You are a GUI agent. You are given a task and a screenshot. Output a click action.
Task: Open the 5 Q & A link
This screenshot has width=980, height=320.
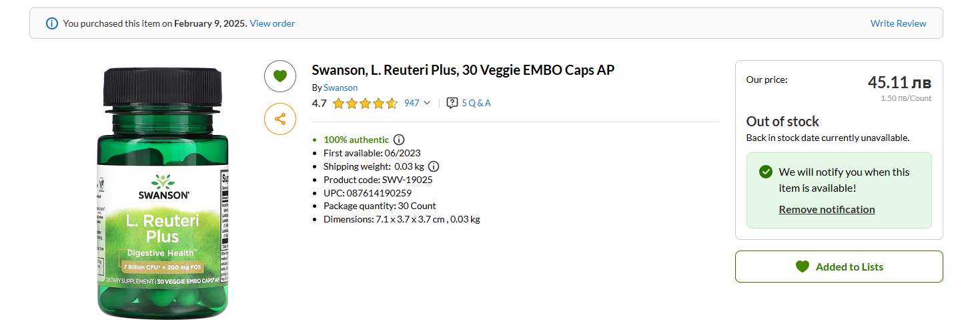coord(476,103)
